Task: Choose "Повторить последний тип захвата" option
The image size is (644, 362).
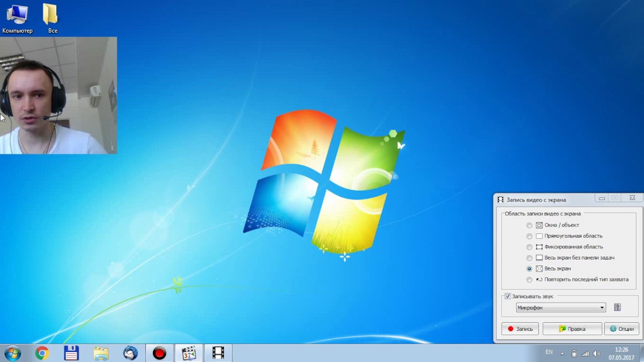Action: click(x=529, y=280)
